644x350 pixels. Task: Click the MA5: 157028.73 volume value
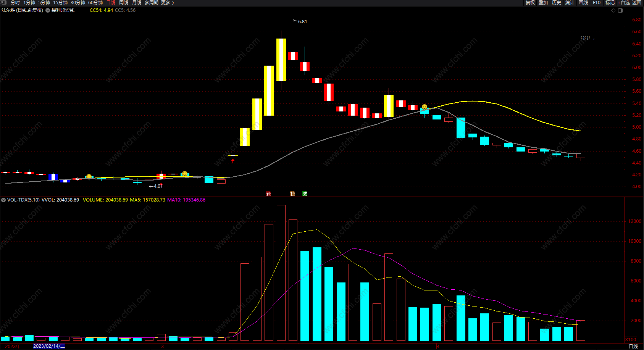click(x=148, y=200)
